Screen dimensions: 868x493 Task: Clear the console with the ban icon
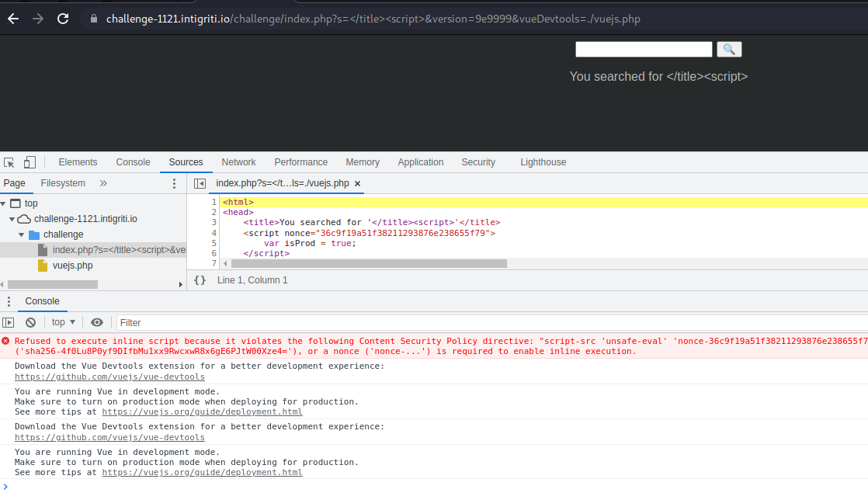click(31, 322)
